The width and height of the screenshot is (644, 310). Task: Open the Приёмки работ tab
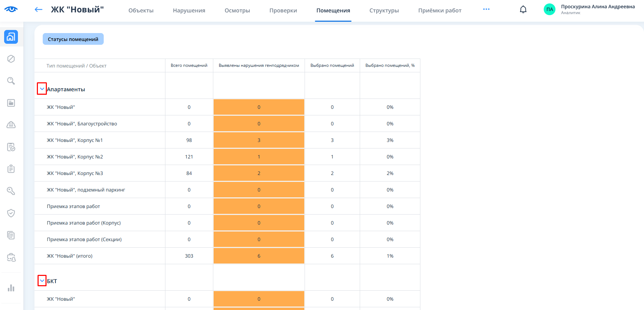440,11
